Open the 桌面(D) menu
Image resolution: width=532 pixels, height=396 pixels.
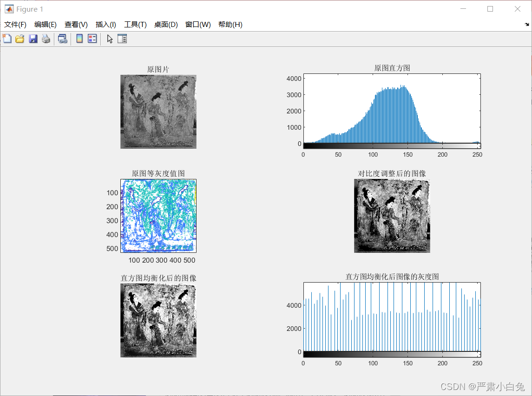click(166, 25)
